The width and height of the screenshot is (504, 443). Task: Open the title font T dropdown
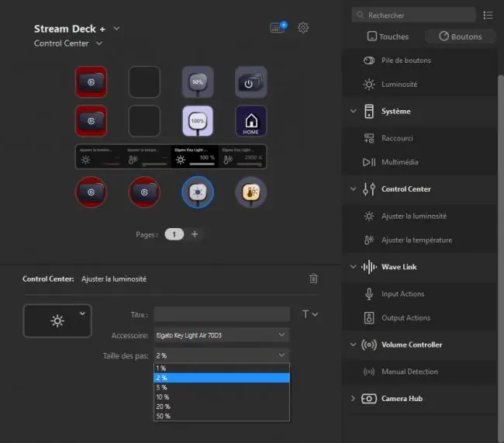(310, 314)
